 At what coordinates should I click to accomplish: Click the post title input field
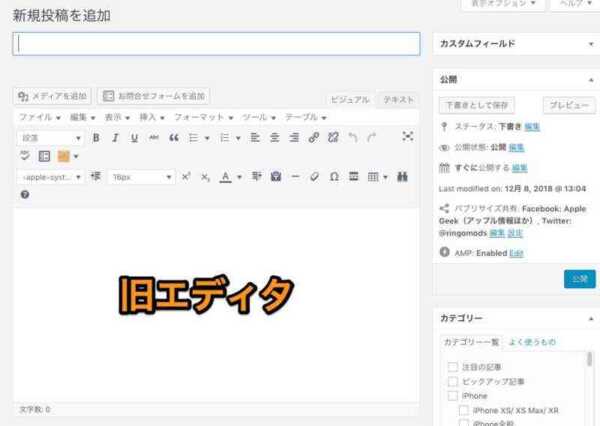pos(216,44)
